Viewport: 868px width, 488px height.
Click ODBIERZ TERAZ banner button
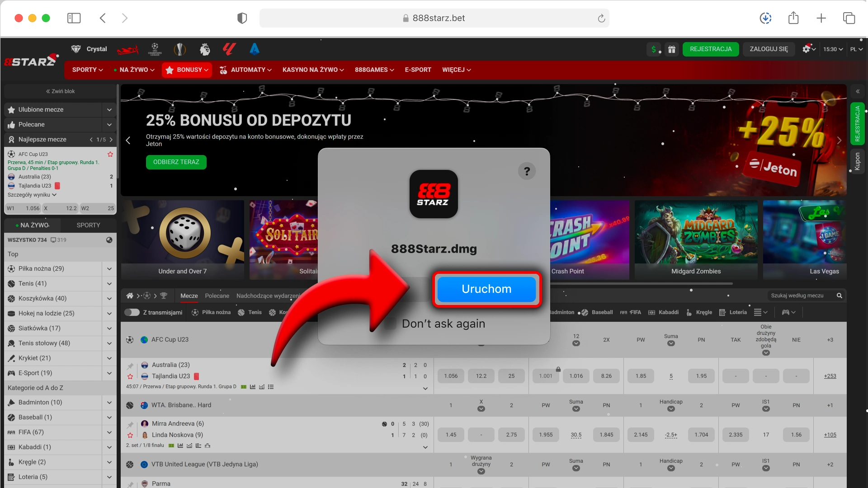pyautogui.click(x=176, y=162)
